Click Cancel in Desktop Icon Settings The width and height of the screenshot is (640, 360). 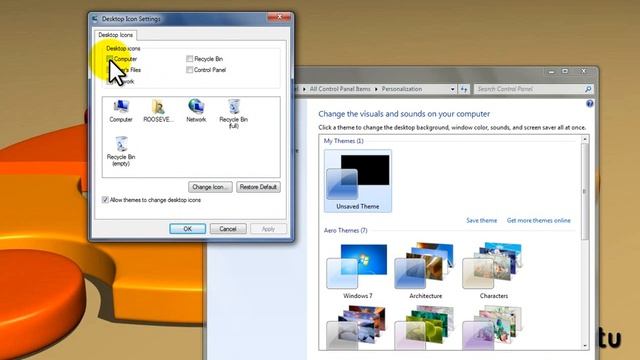228,229
